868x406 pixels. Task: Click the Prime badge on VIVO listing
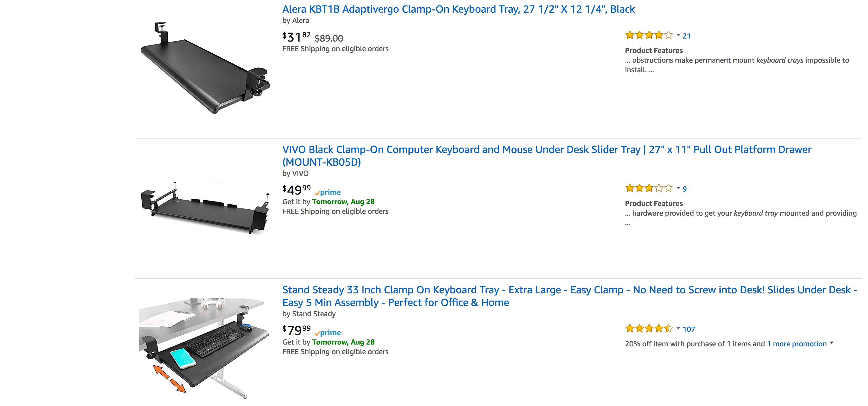[328, 192]
